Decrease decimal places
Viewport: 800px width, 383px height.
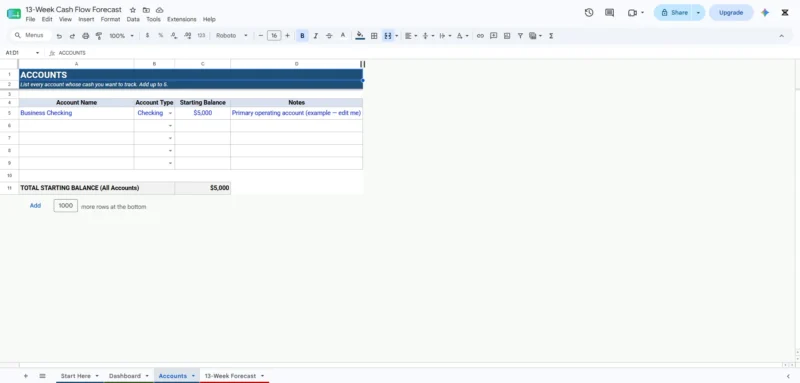(174, 36)
